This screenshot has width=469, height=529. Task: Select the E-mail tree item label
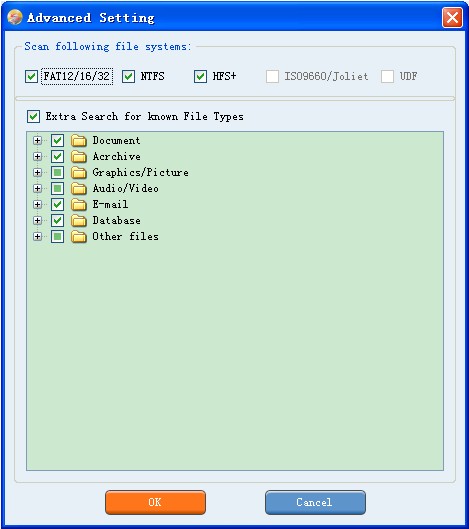tap(110, 204)
